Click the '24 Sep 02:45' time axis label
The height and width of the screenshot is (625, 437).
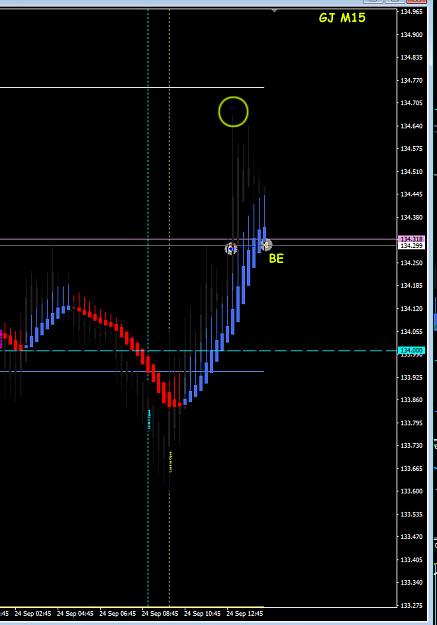click(x=33, y=613)
